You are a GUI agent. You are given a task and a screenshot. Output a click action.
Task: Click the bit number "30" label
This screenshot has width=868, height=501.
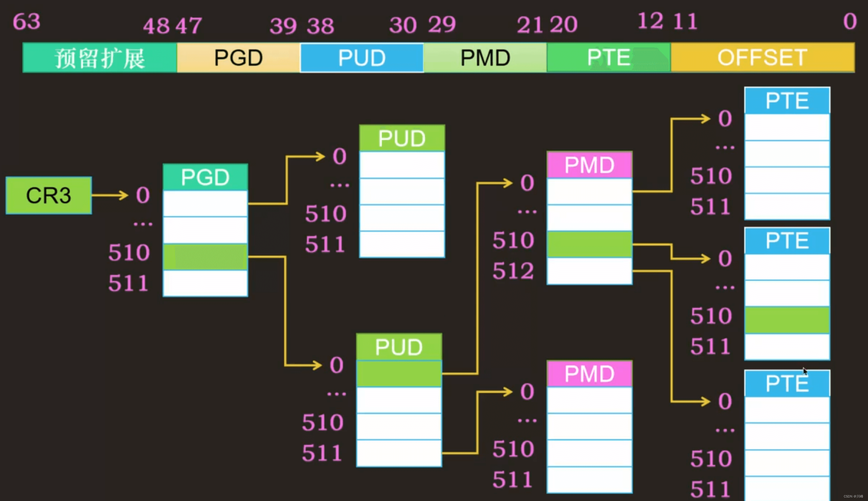403,25
